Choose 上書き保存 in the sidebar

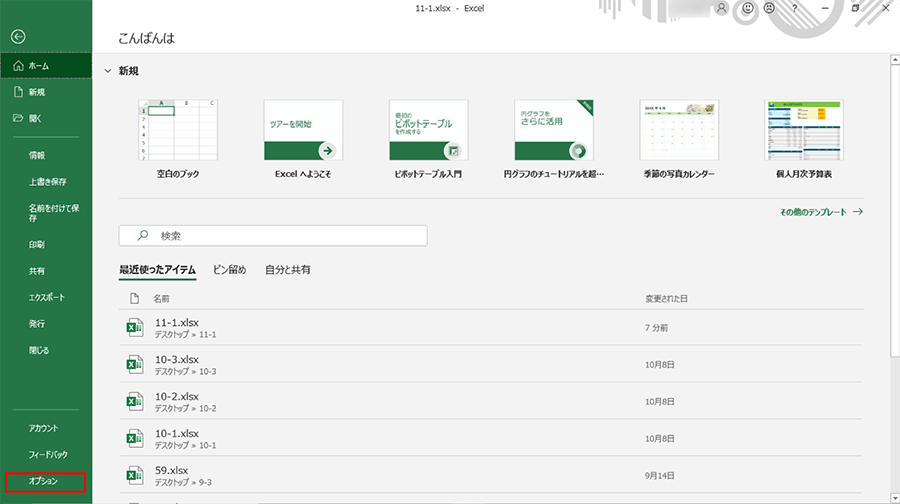46,181
